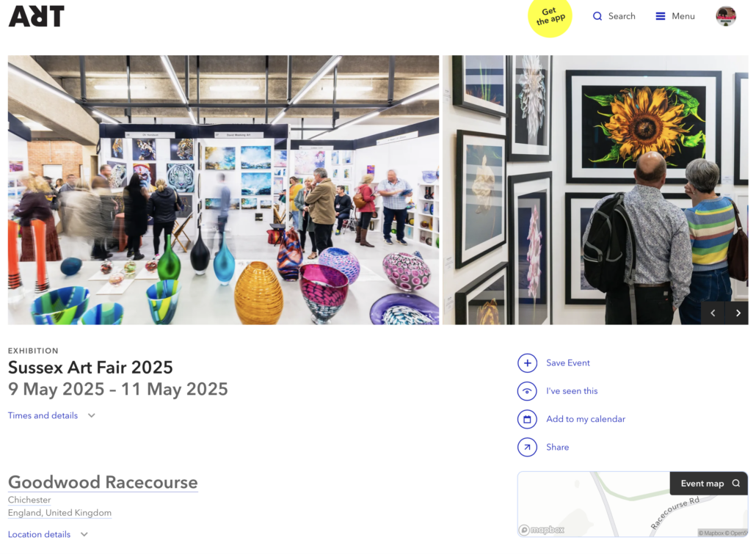Click the Search label in header
The image size is (756, 554).
pos(622,16)
